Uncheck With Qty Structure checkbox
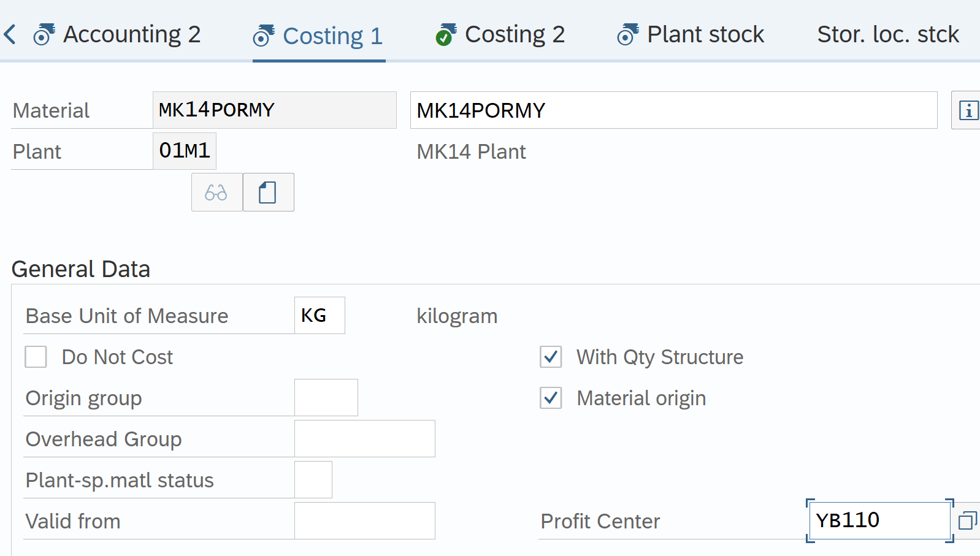This screenshot has height=556, width=980. click(551, 357)
